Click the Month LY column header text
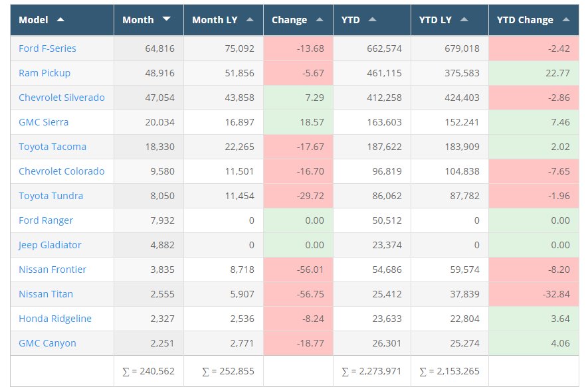 pyautogui.click(x=215, y=20)
